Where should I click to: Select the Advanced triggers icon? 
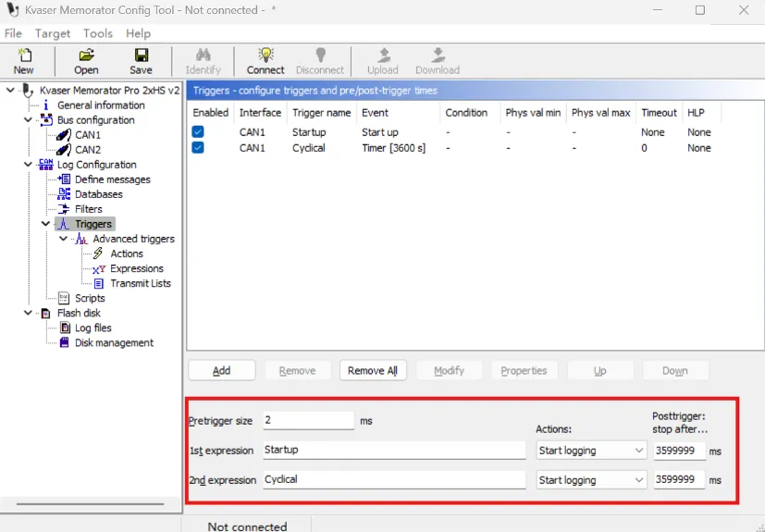click(x=81, y=239)
